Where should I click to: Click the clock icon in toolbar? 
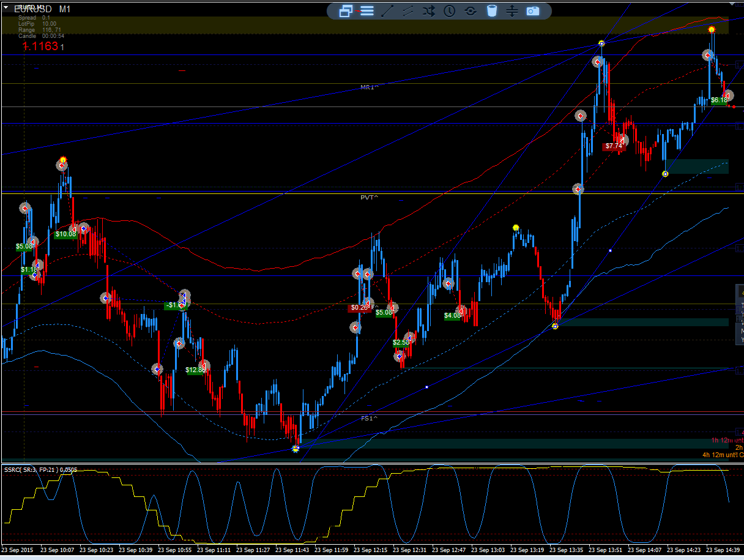[x=450, y=11]
